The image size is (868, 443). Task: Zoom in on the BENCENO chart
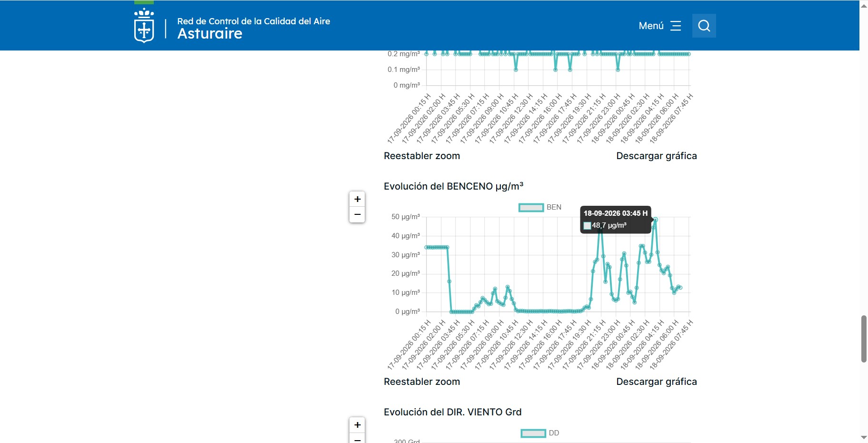point(358,199)
